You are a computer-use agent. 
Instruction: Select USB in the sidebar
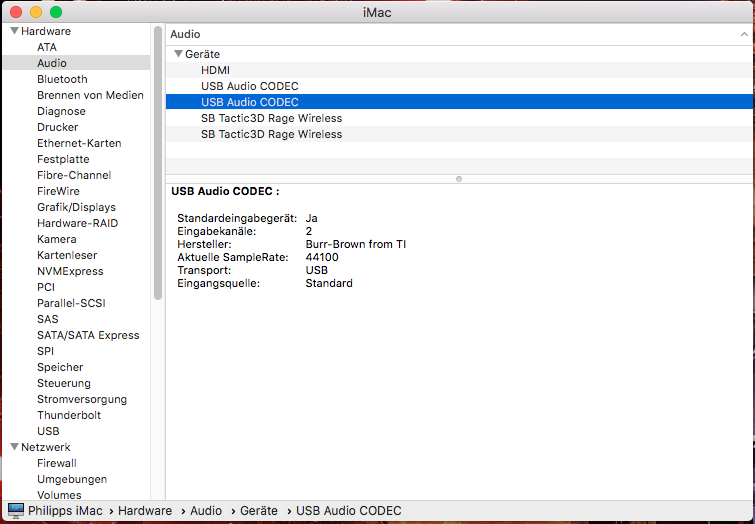coord(48,431)
